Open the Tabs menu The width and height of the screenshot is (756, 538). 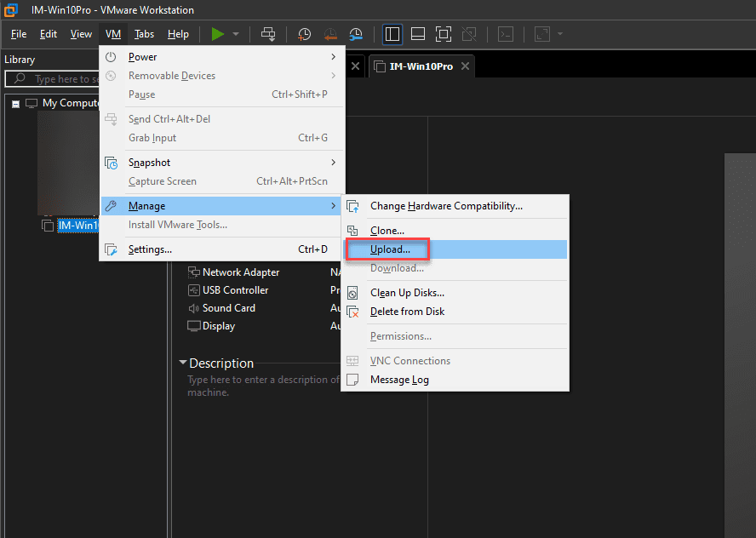pos(144,34)
